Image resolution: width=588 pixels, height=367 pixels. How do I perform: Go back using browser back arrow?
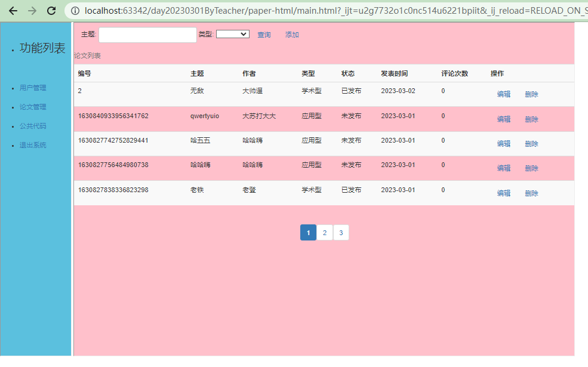click(x=13, y=11)
